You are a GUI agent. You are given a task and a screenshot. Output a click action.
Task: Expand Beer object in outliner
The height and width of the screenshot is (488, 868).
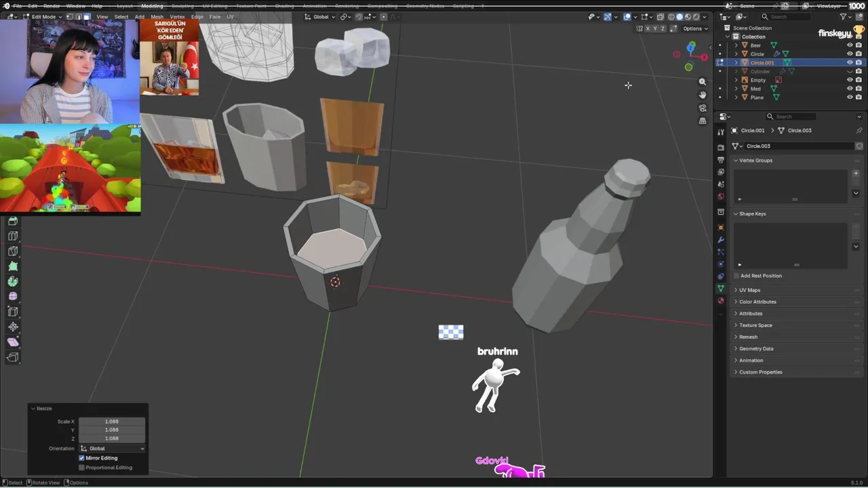[x=736, y=45]
